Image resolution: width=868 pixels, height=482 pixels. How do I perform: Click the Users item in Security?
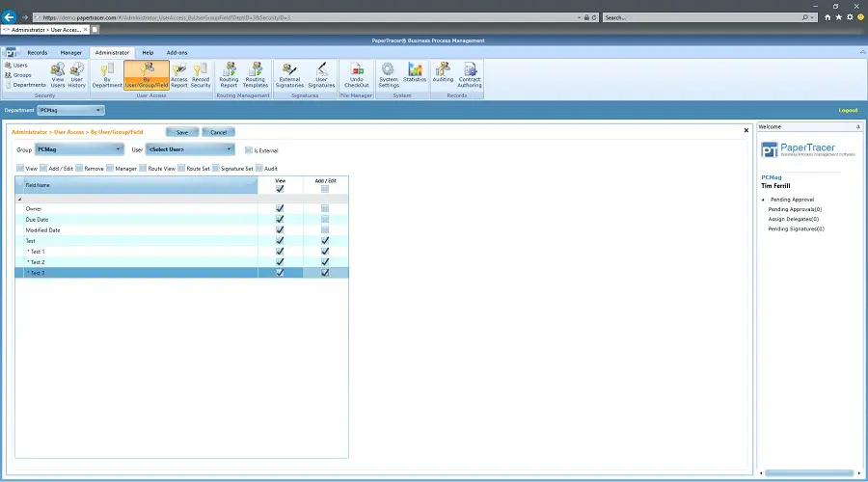pos(16,66)
